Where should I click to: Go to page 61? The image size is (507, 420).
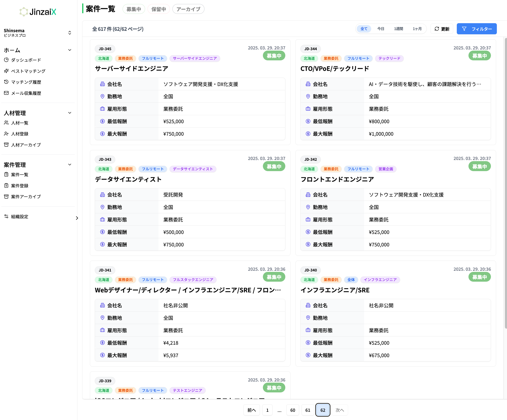coord(308,410)
